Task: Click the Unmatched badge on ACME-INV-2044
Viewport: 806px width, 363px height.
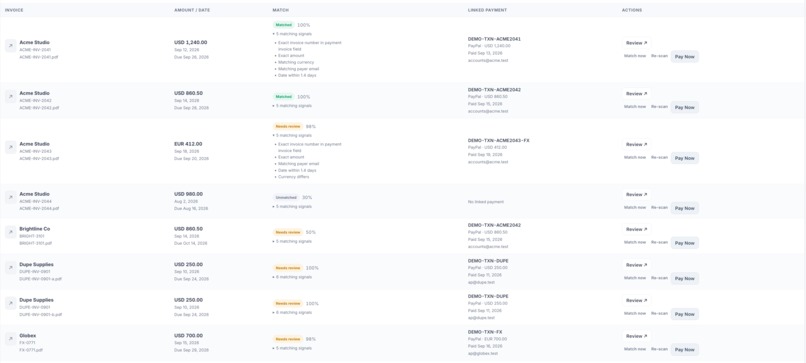Action: (285, 197)
